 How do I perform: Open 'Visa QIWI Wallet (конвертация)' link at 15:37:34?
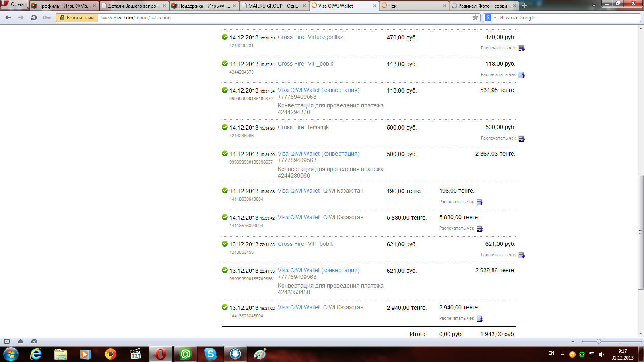[x=318, y=90]
